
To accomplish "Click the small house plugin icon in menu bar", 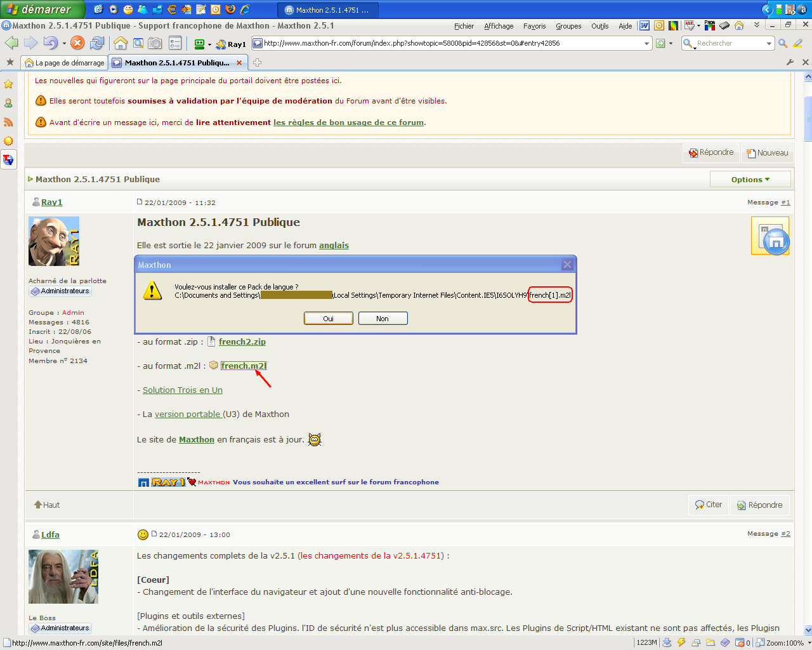I will click(739, 26).
